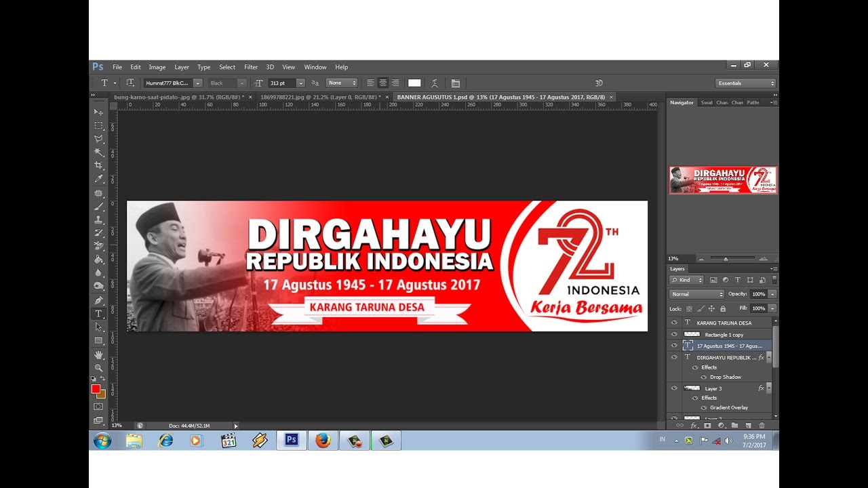Select the Paint Bucket tool
The height and width of the screenshot is (488, 868).
(x=98, y=259)
